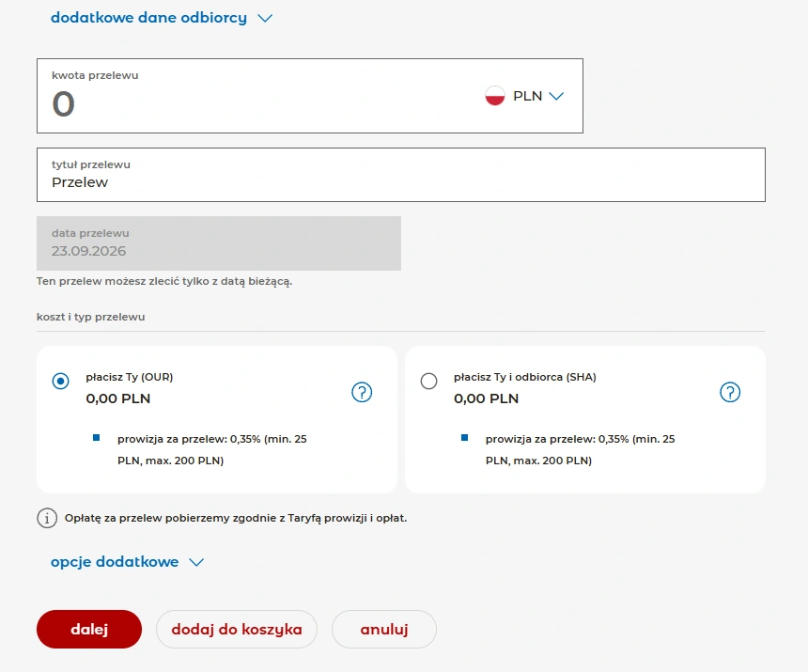This screenshot has height=672, width=808.
Task: Click the prowizja details in the OUR card
Action: pyautogui.click(x=211, y=449)
